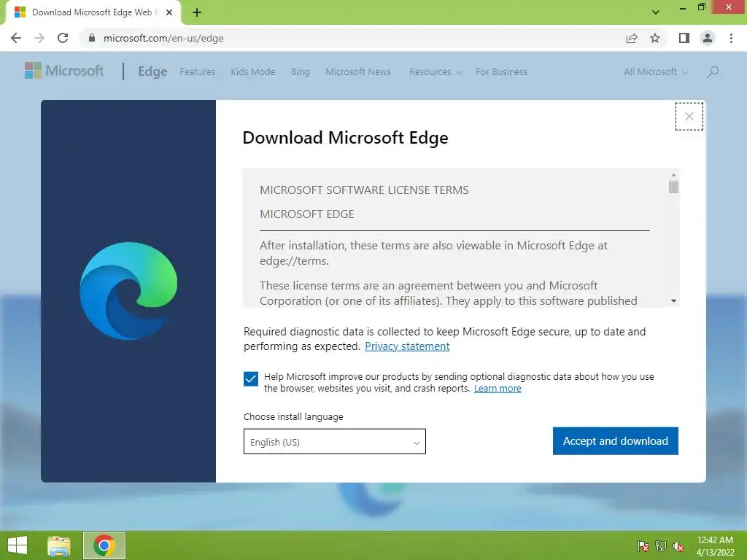747x560 pixels.
Task: Open the install language dropdown
Action: [334, 441]
